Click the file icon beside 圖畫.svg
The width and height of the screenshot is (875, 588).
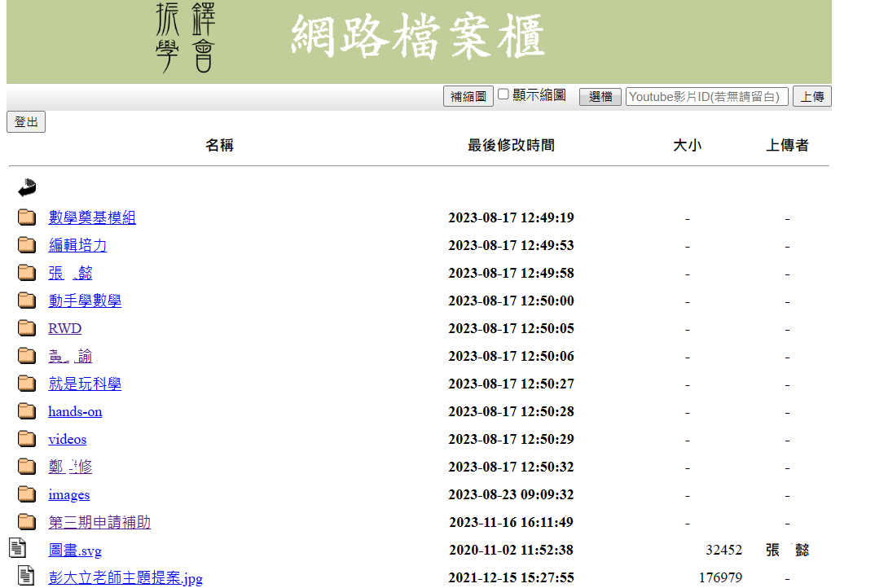coord(18,548)
